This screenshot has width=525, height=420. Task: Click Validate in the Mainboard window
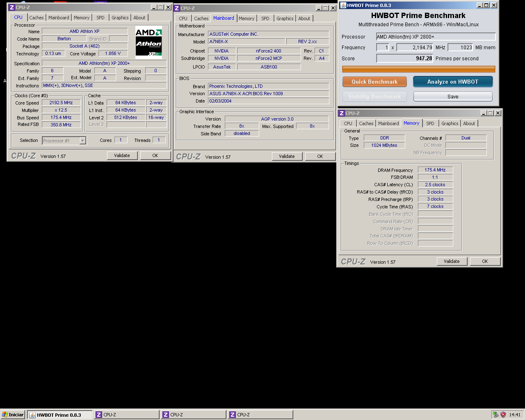tap(287, 156)
